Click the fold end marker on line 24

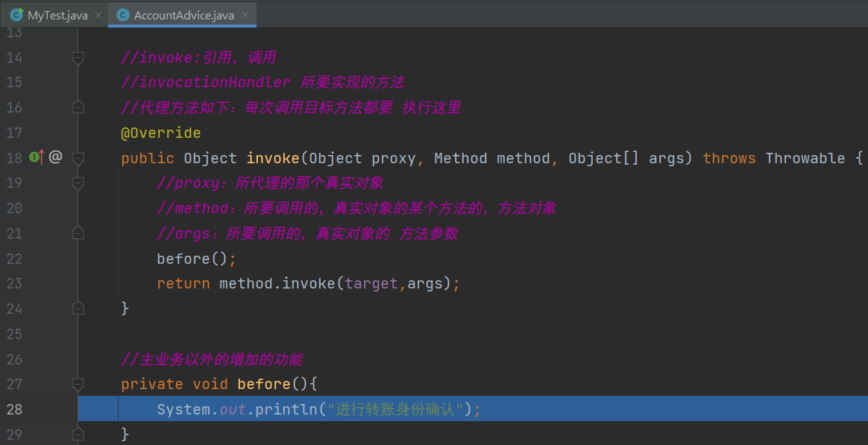tap(78, 308)
